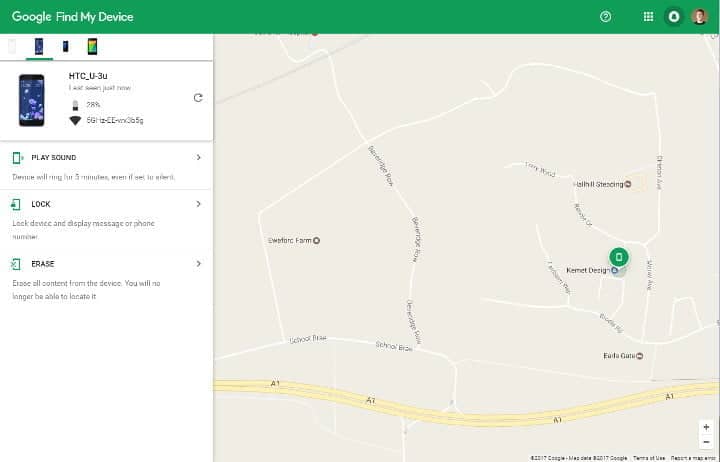
Task: Open the notifications bell icon
Action: [674, 17]
